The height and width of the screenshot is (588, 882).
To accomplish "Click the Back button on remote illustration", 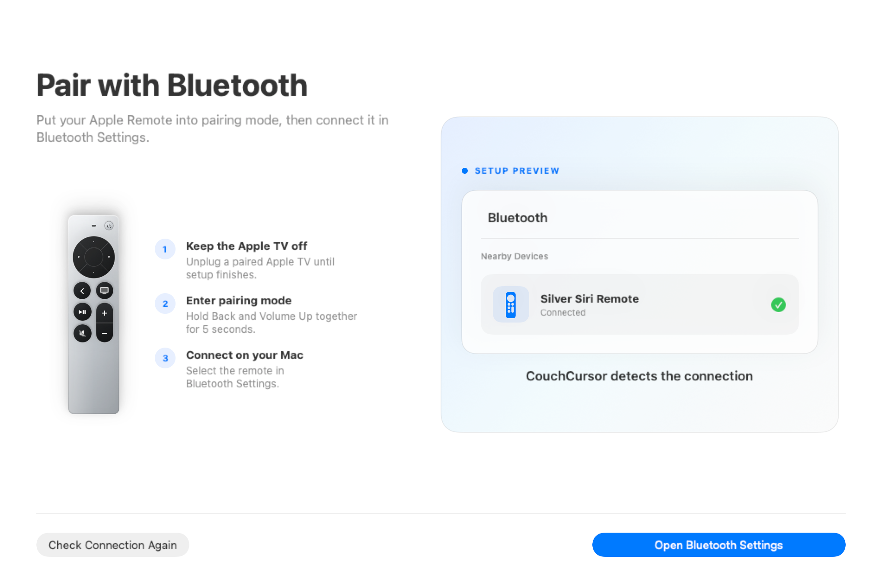I will click(82, 291).
